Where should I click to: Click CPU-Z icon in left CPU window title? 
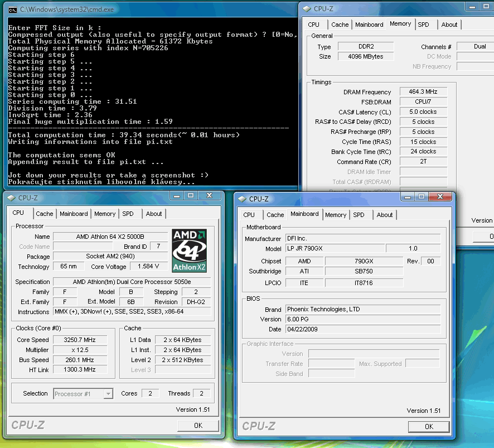click(11, 198)
